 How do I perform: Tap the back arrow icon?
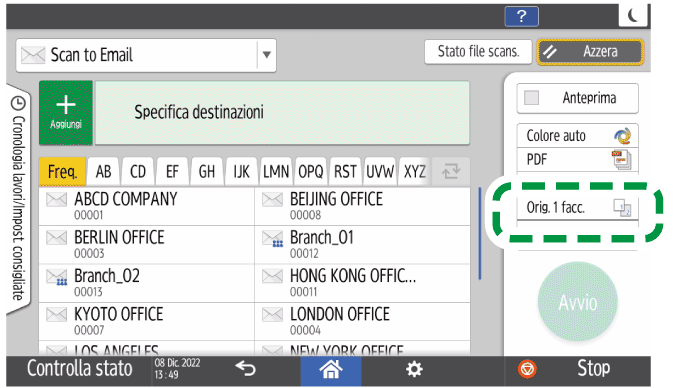tap(245, 369)
